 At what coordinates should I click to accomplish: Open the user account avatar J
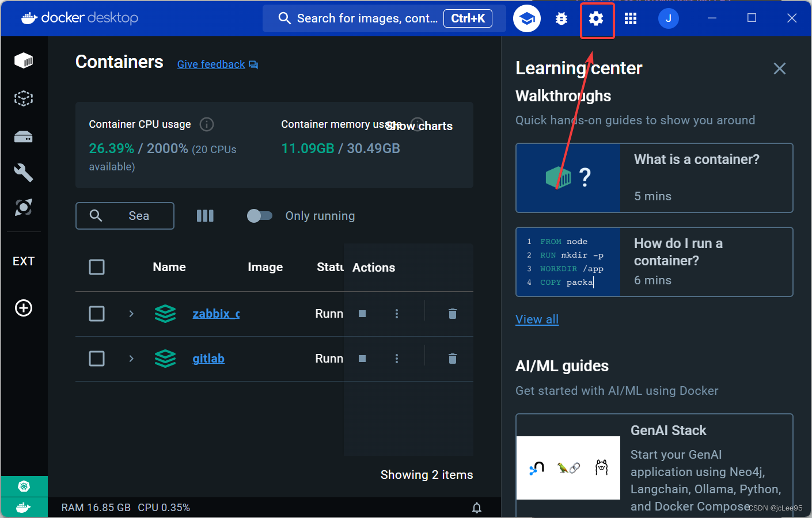click(x=669, y=18)
